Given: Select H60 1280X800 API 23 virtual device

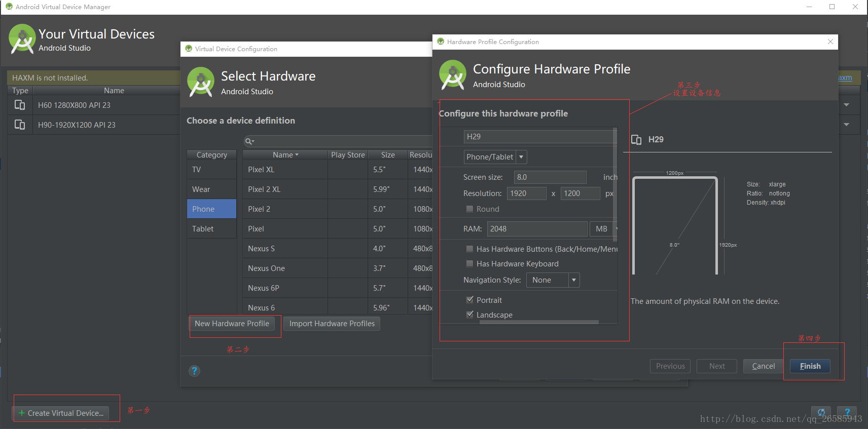Looking at the screenshot, I should (x=94, y=105).
